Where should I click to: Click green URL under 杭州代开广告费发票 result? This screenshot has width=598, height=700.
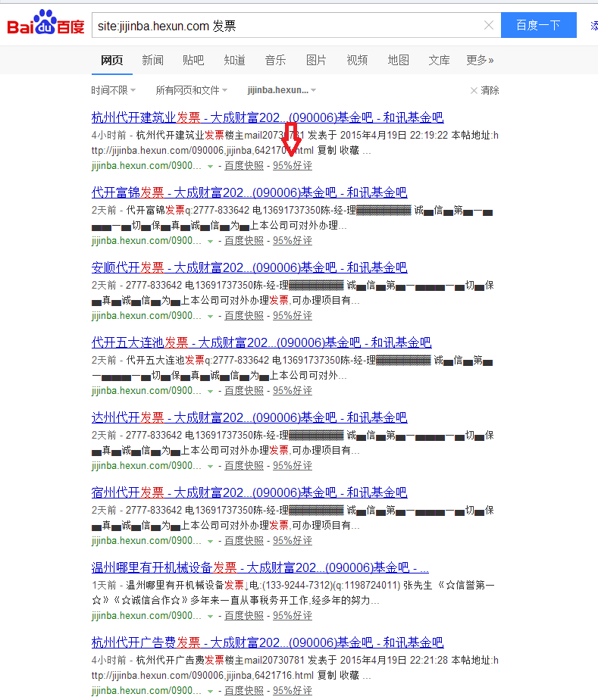click(146, 691)
